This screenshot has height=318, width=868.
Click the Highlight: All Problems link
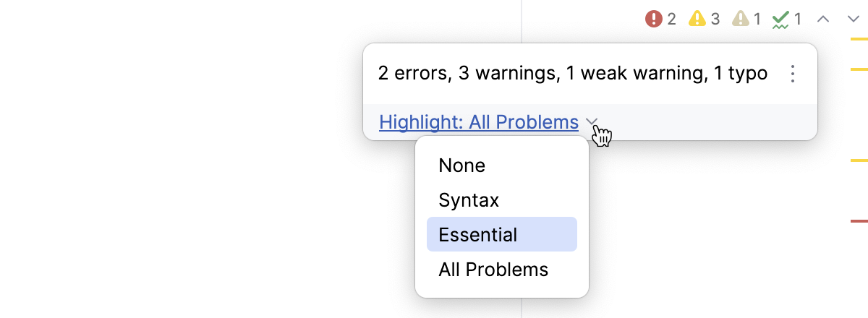(x=479, y=122)
